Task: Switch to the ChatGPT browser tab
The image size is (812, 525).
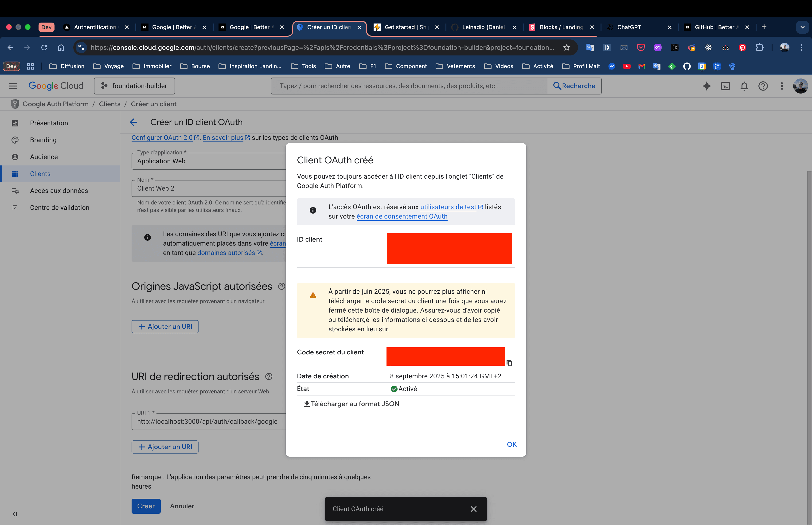Action: 629,27
